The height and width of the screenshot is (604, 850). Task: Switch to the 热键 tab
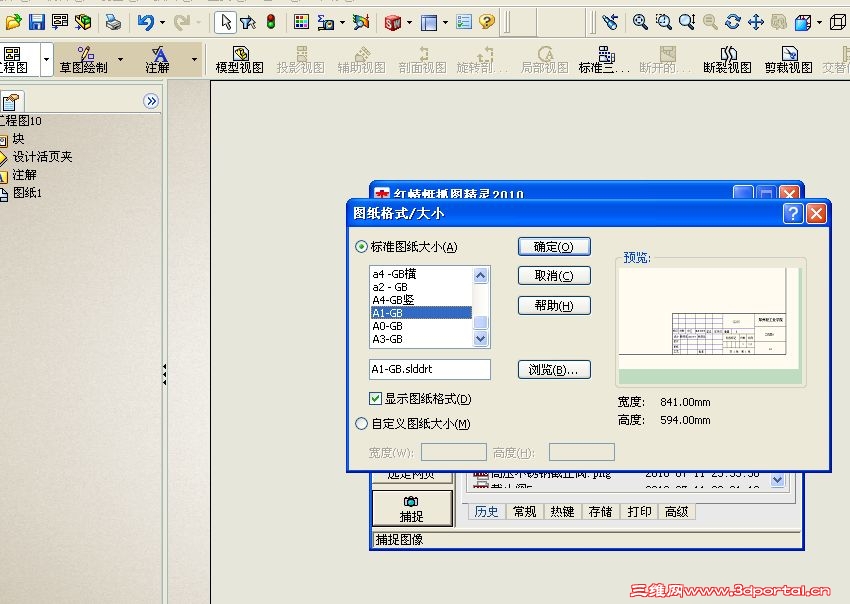563,511
